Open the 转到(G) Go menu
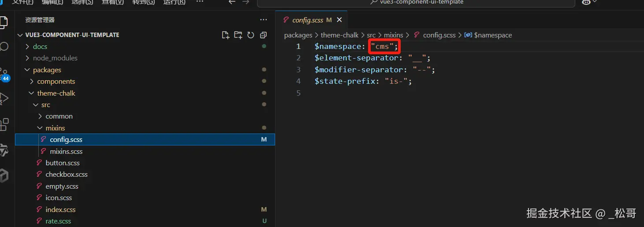Image resolution: width=644 pixels, height=227 pixels. [x=143, y=2]
